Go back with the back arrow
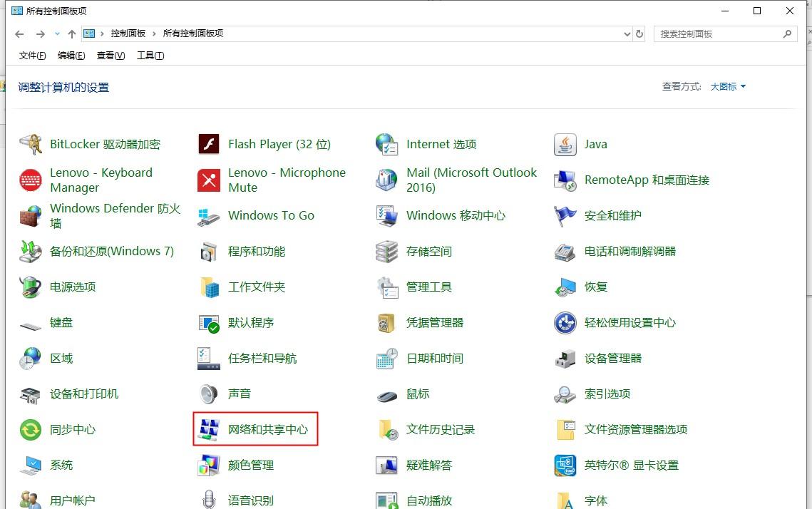This screenshot has height=509, width=812. (x=20, y=34)
